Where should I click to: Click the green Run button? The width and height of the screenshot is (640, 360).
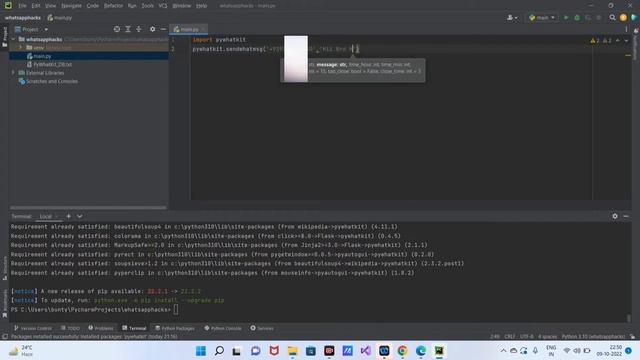tap(566, 18)
